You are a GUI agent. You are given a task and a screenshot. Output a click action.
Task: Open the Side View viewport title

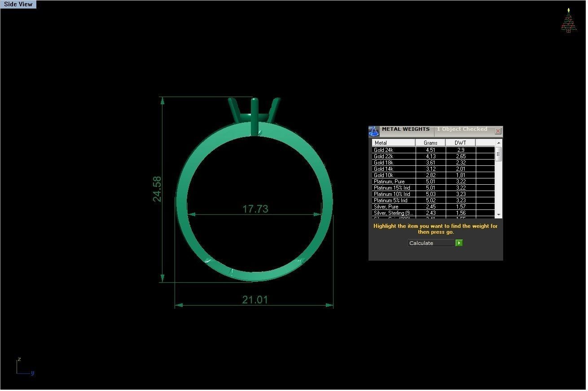click(18, 4)
